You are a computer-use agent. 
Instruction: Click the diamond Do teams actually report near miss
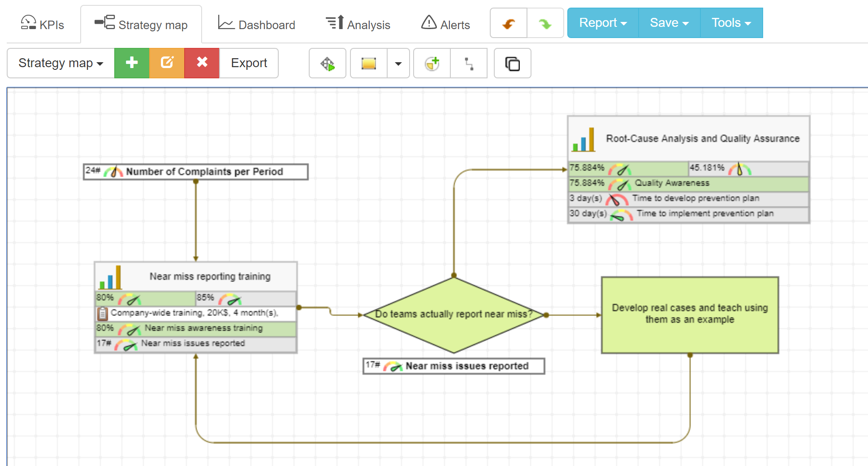coord(453,315)
